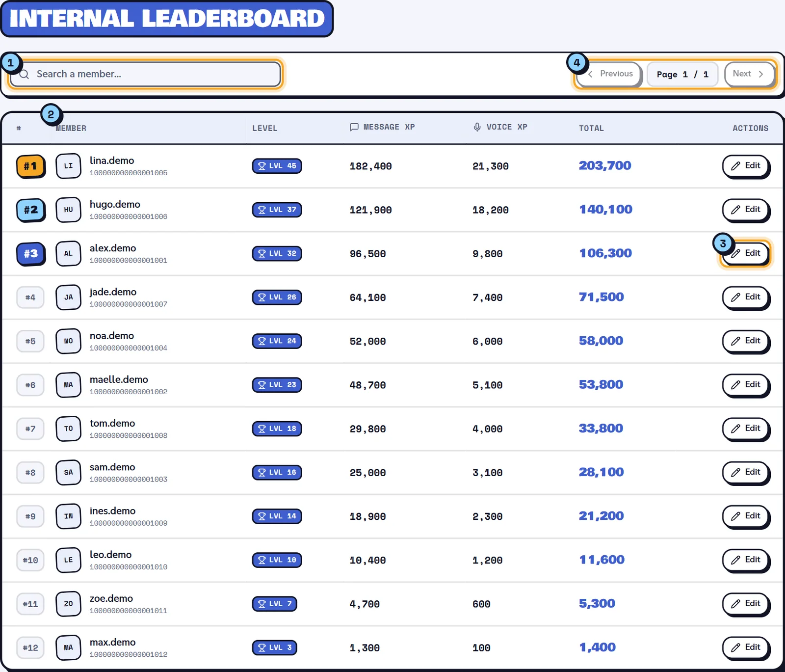Image resolution: width=785 pixels, height=672 pixels.
Task: Click the LVL 37 trophy badge
Action: click(277, 210)
